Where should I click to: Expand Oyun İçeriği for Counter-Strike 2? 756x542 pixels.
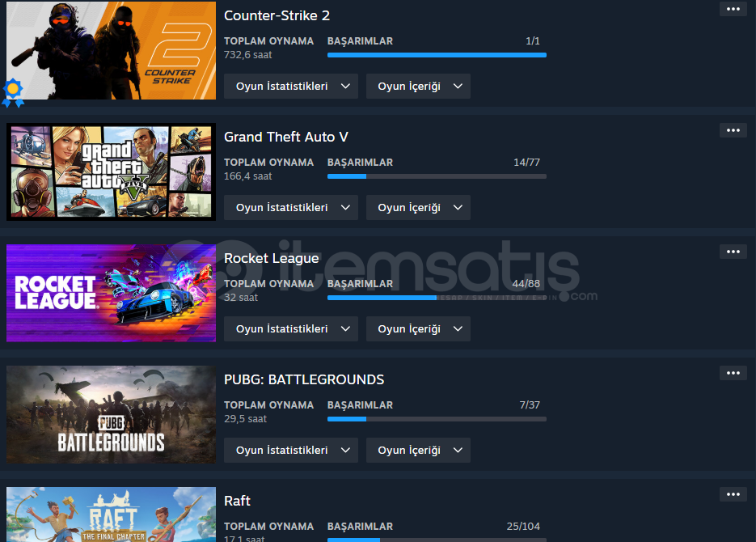pyautogui.click(x=418, y=87)
